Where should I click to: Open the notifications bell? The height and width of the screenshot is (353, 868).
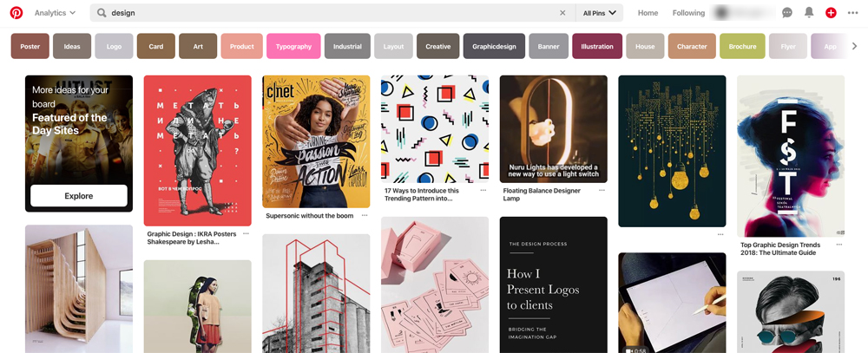(x=809, y=13)
